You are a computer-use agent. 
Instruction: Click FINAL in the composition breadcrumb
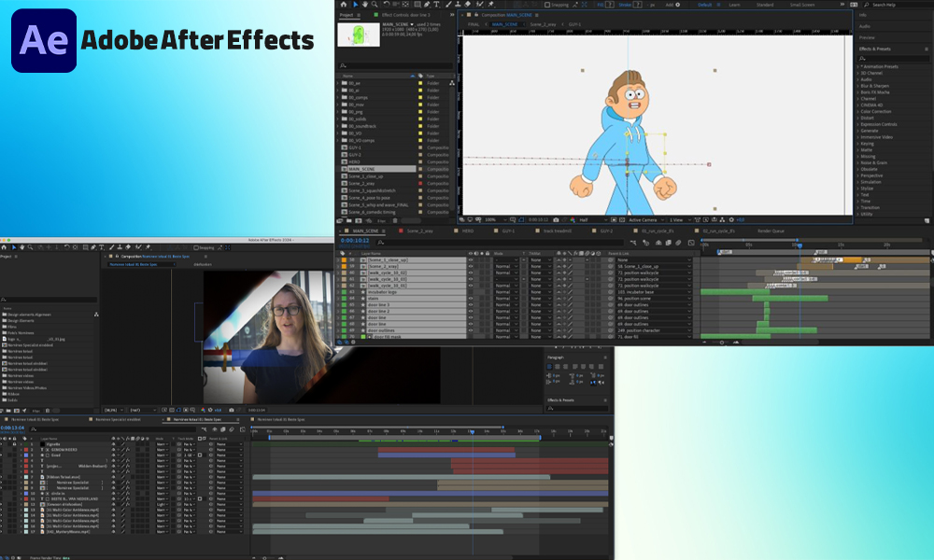point(474,24)
